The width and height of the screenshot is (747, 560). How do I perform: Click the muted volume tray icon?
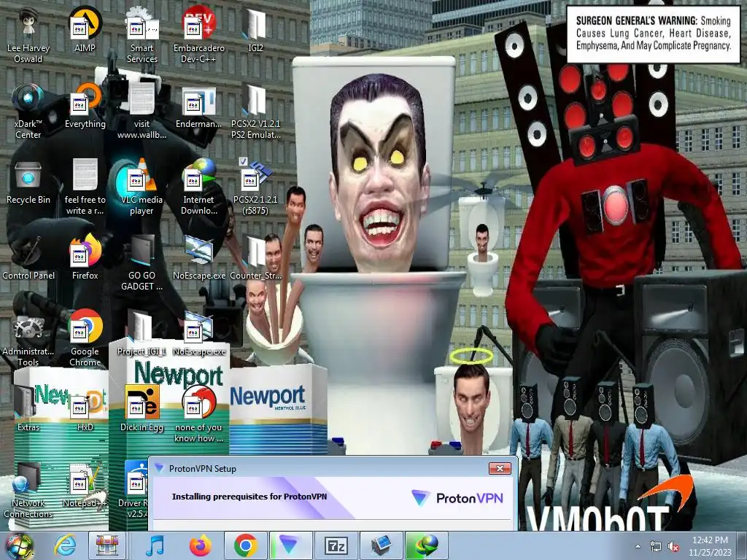tap(673, 546)
